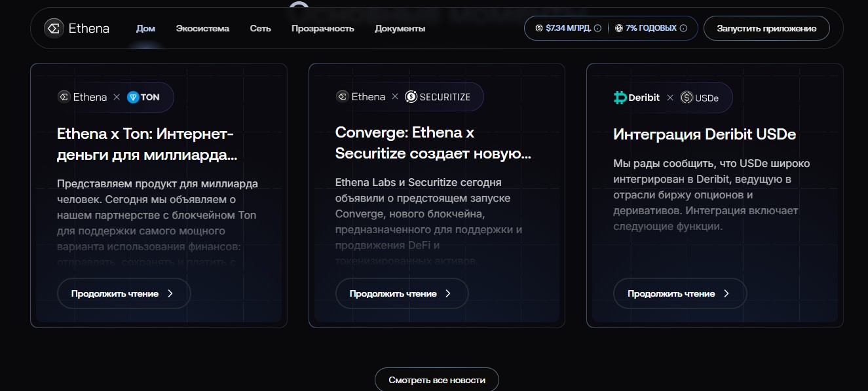The height and width of the screenshot is (391, 868).
Task: Click chevron in Deribit card's Продолжить чтение
Action: [726, 293]
